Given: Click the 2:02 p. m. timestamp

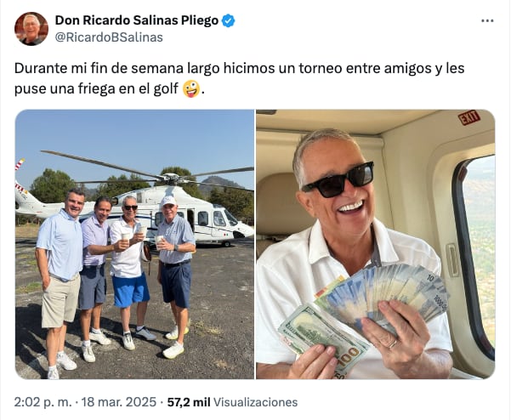Looking at the screenshot, I should point(43,402).
